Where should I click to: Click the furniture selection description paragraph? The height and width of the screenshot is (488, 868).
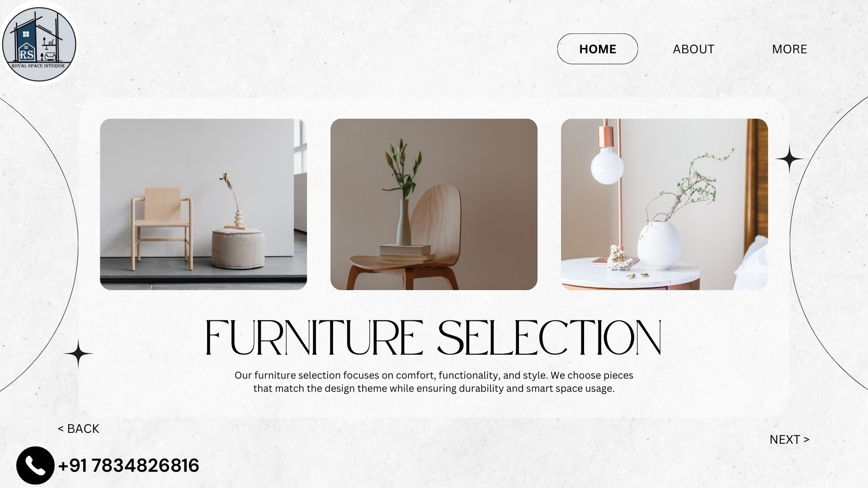click(x=434, y=382)
